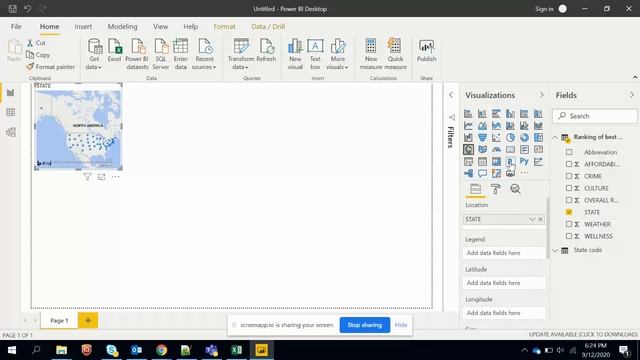Click update available status message
This screenshot has width=640, height=360.
coord(583,334)
